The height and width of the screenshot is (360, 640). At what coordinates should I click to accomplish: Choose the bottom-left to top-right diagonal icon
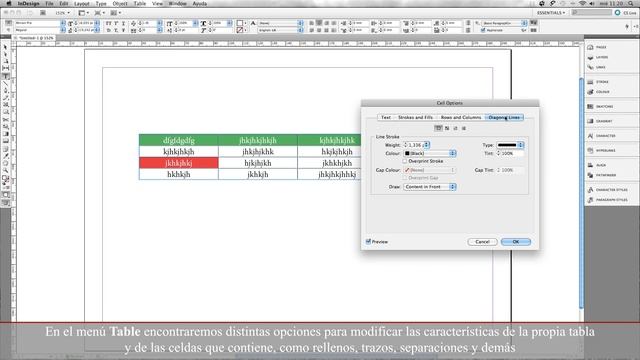click(456, 128)
